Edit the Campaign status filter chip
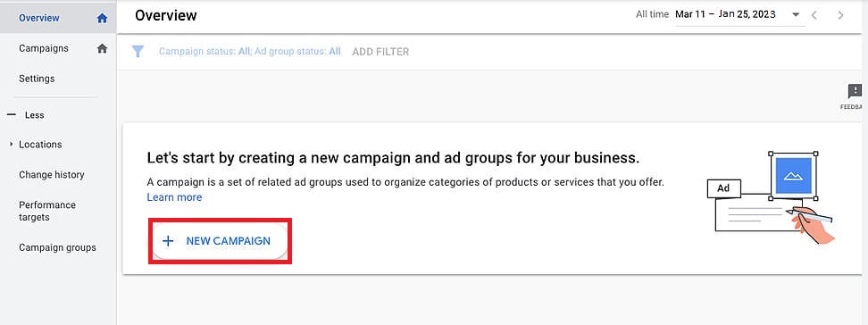This screenshot has height=325, width=868. point(250,52)
